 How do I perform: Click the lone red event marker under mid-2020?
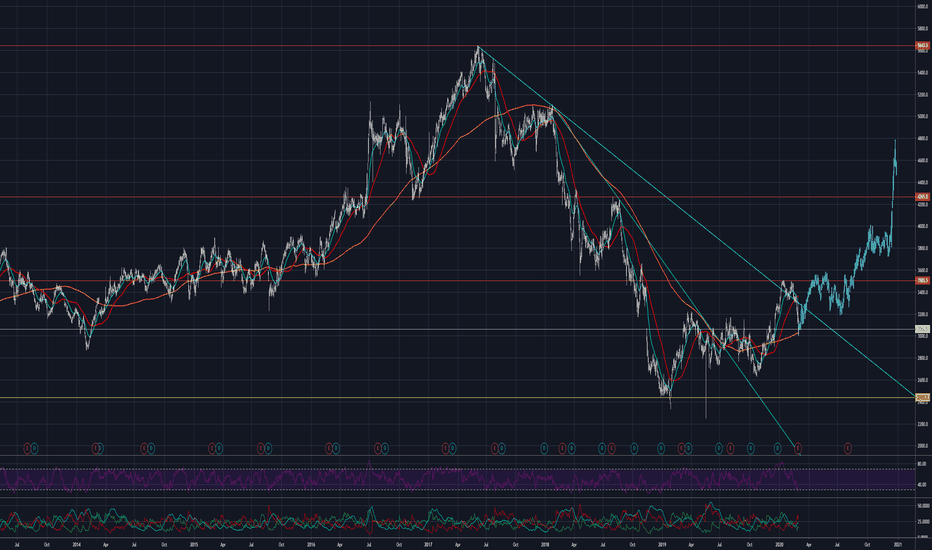(x=848, y=448)
